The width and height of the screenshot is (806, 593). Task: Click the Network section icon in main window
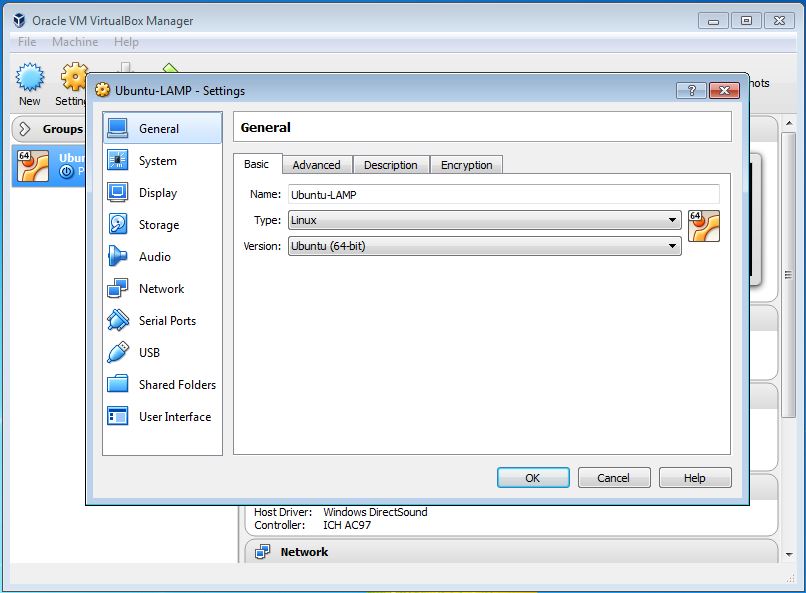(263, 551)
